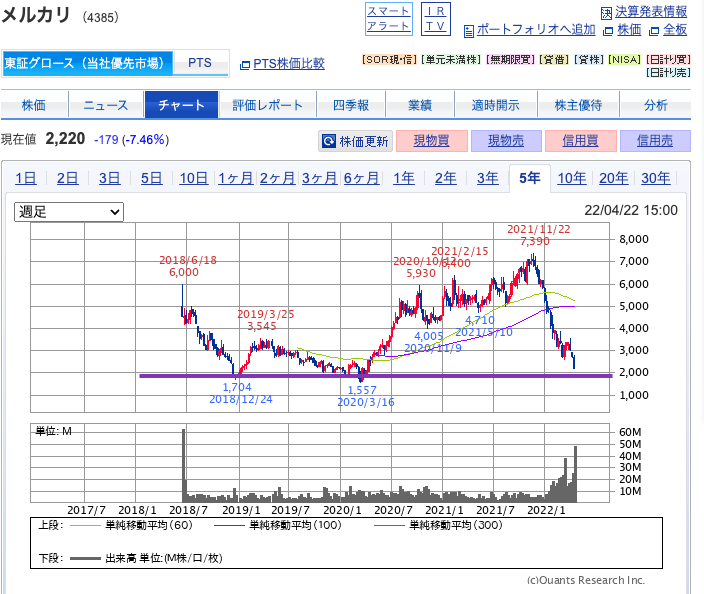704x594 pixels.
Task: Click the 22/04/22 15:00 timestamp
Action: click(631, 210)
